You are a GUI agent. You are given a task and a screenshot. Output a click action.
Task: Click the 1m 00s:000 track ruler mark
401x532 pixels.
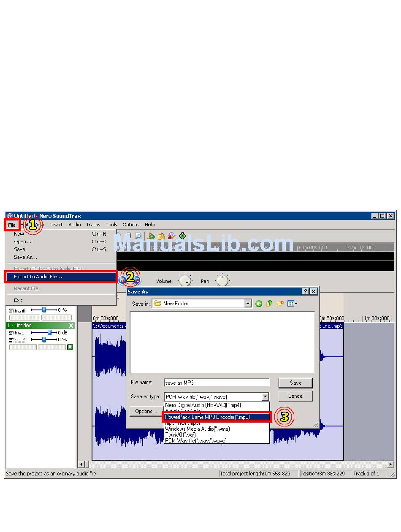coord(377,318)
